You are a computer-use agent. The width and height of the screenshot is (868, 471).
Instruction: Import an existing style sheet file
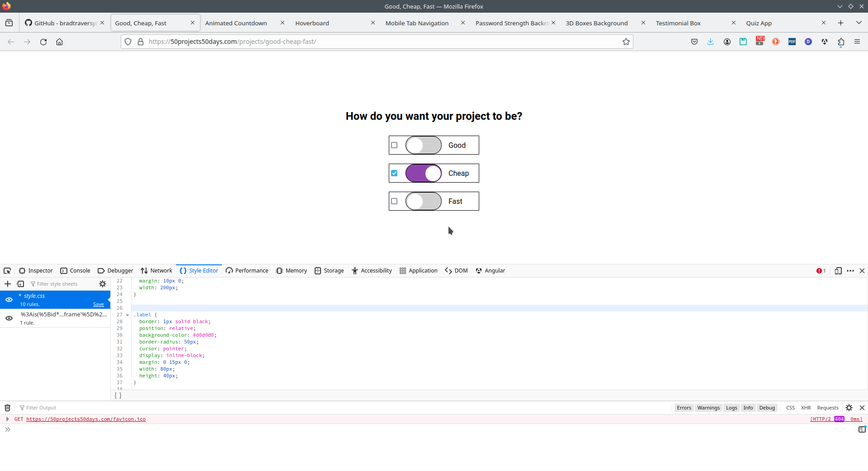(20, 284)
